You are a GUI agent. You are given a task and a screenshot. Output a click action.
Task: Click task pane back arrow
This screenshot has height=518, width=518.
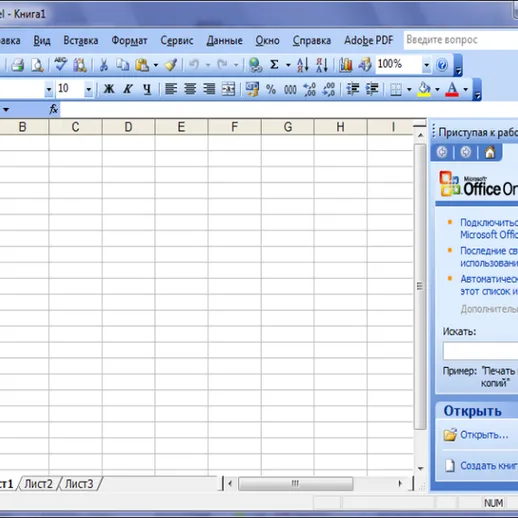pyautogui.click(x=442, y=152)
